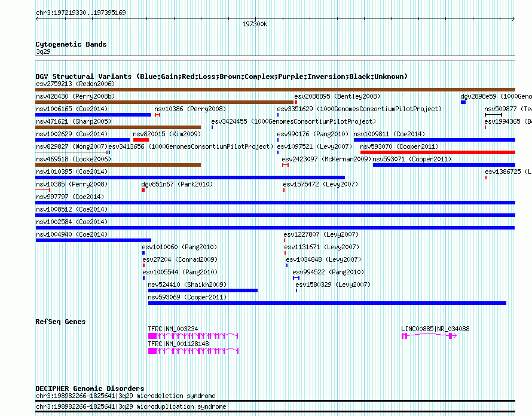
Task: Click the nsv1006165 (Coe2014) label
Action: tap(72, 109)
